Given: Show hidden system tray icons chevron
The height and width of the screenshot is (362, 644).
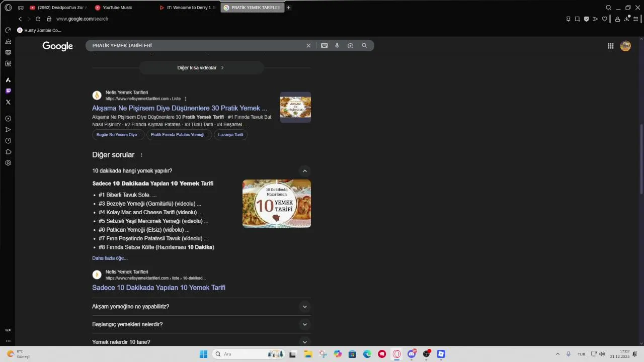Looking at the screenshot, I should click(x=557, y=354).
